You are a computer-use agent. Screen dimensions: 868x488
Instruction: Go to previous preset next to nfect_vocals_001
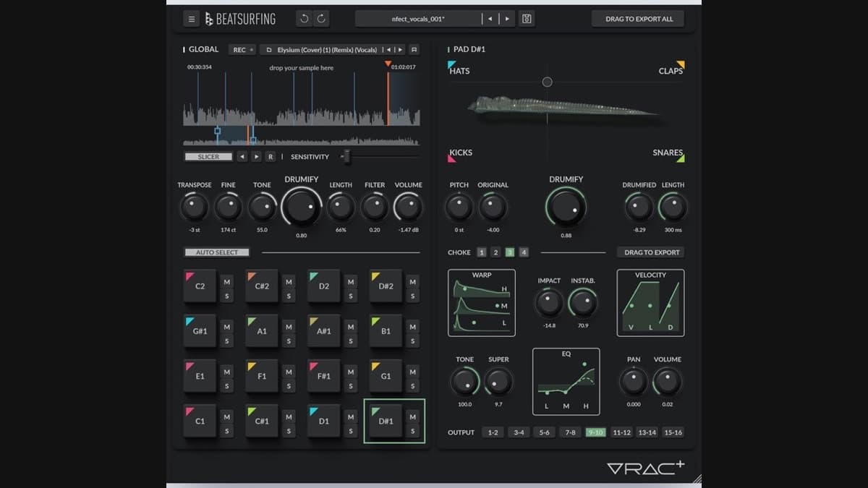click(490, 19)
